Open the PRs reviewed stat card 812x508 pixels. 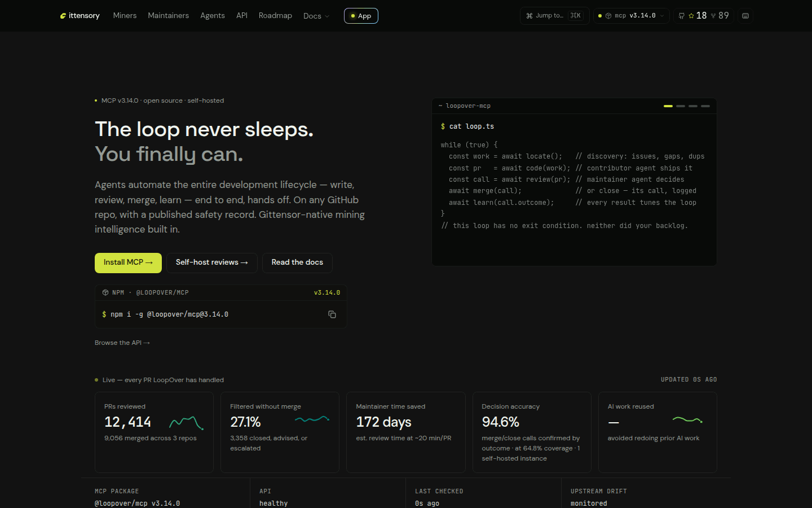point(154,432)
